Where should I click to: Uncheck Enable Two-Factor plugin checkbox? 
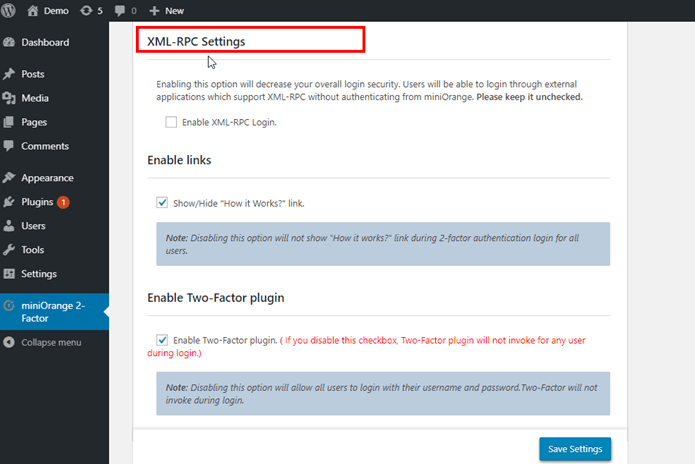pyautogui.click(x=162, y=340)
